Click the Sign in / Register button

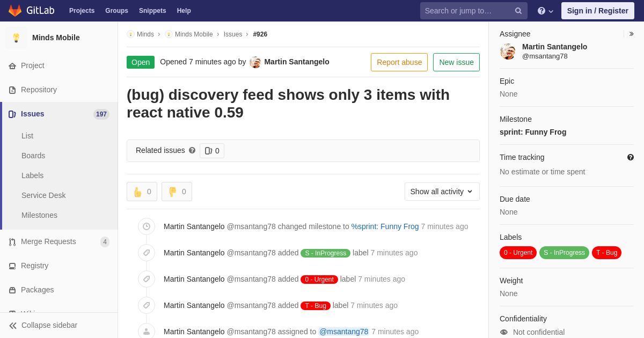point(598,11)
